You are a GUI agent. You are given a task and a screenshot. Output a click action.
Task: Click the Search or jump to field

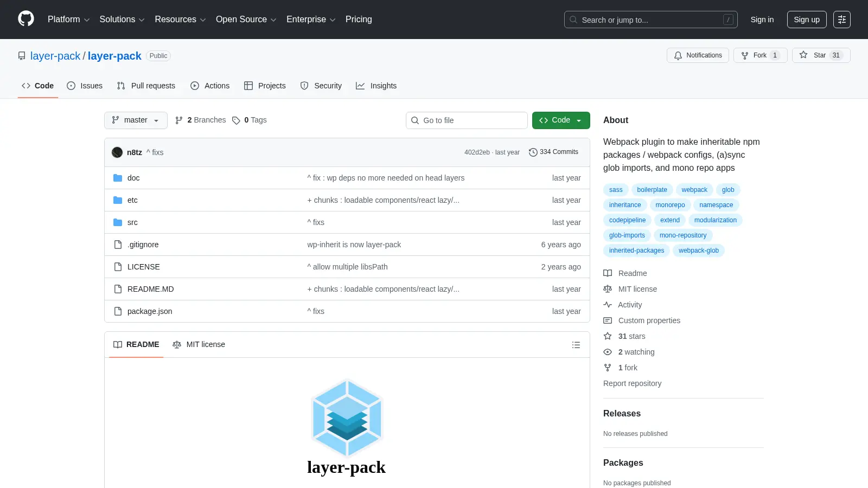[x=651, y=20]
